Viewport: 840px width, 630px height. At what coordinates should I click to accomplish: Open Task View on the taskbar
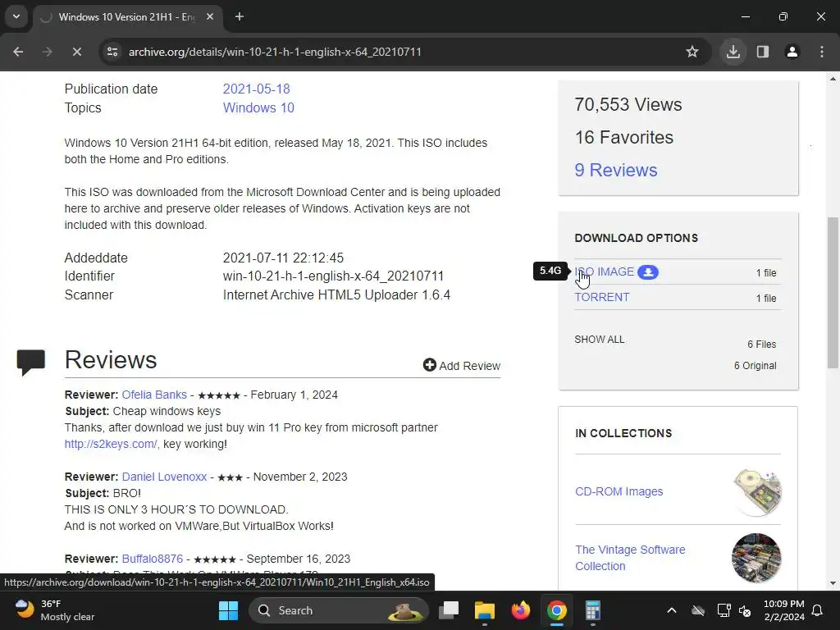(449, 610)
